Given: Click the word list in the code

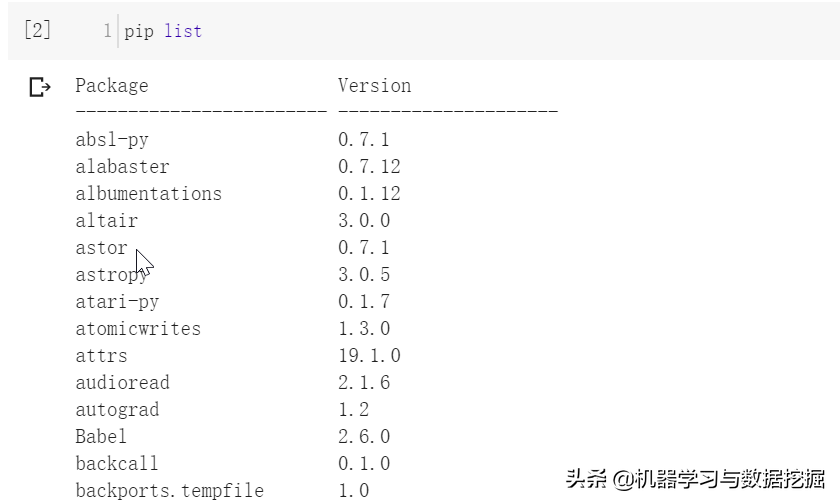Looking at the screenshot, I should (183, 31).
